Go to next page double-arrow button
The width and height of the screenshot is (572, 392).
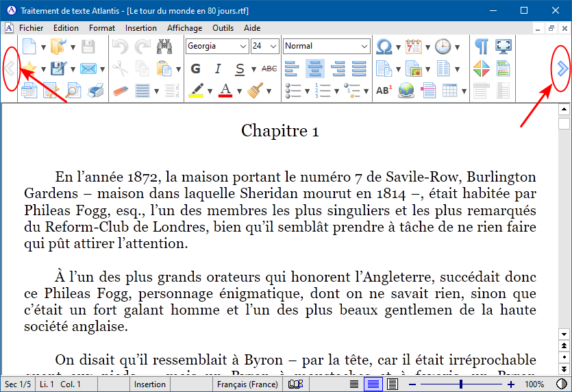click(x=564, y=369)
